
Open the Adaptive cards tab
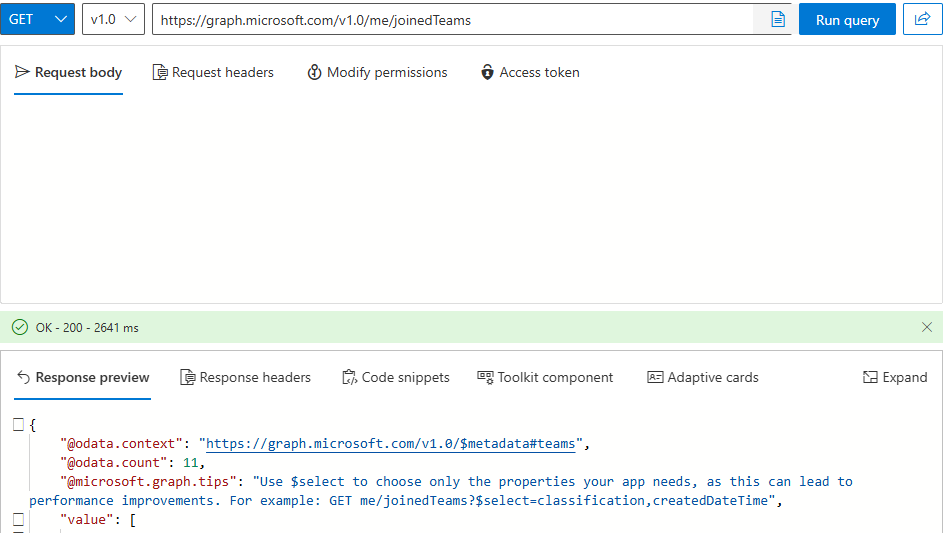point(703,378)
